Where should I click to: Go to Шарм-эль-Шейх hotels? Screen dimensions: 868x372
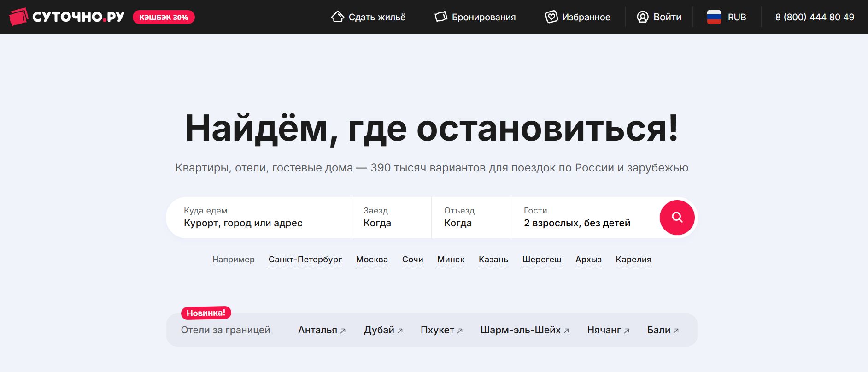point(520,330)
